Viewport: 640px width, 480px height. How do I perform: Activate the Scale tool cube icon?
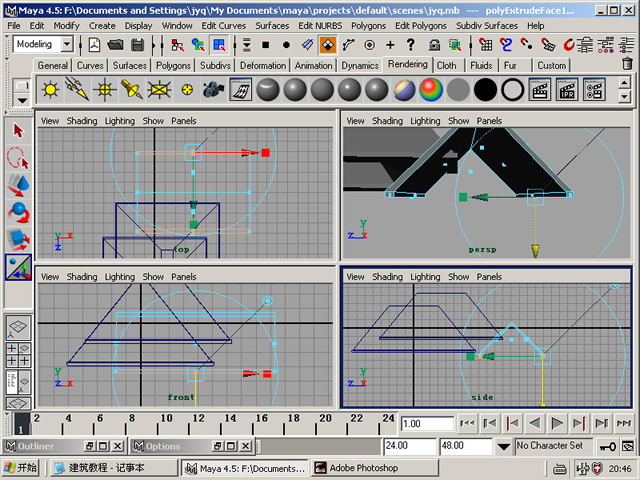[x=18, y=240]
